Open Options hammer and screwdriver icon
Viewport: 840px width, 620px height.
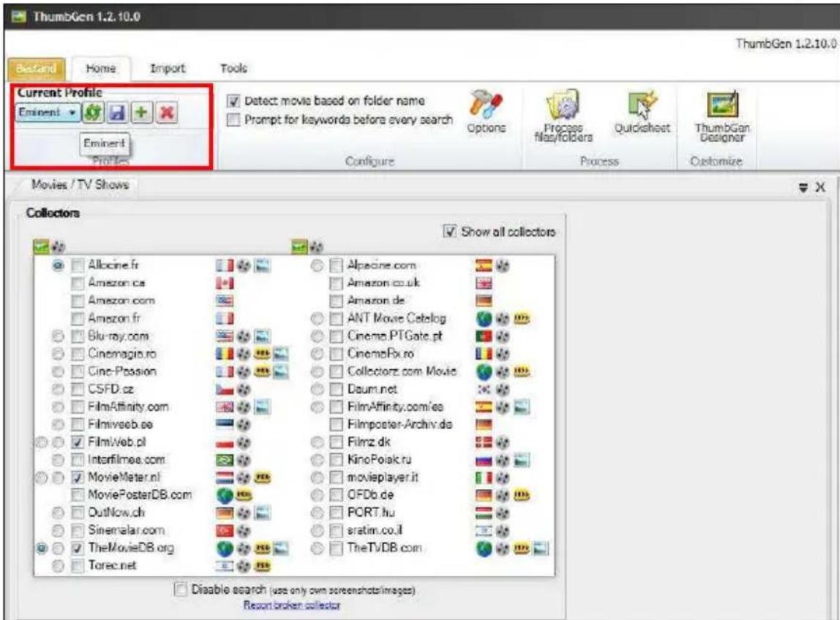click(486, 103)
